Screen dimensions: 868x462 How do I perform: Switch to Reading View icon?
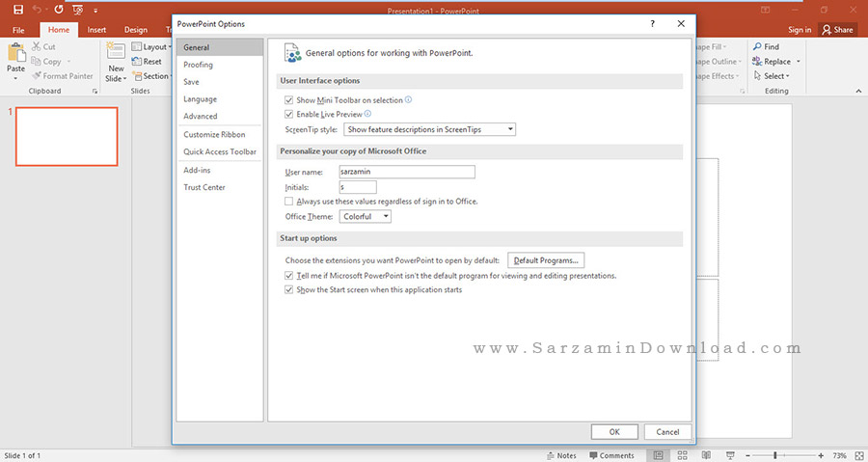[706, 455]
